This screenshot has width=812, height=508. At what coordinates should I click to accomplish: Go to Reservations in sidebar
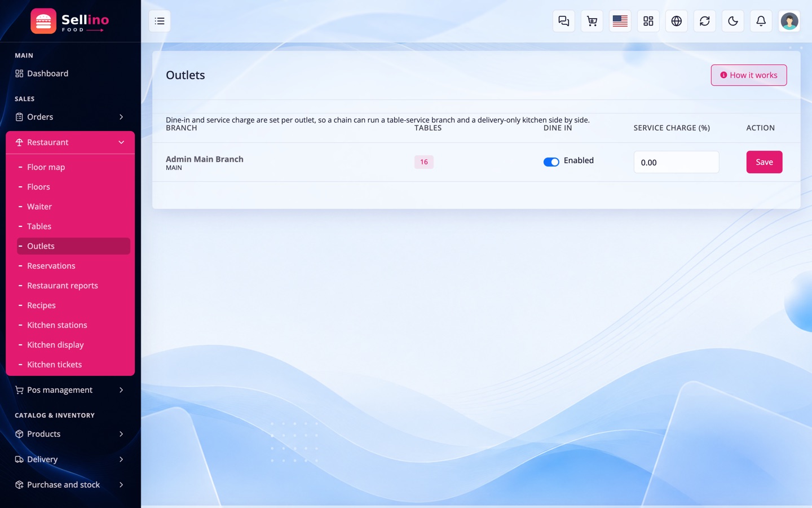[x=73, y=266]
